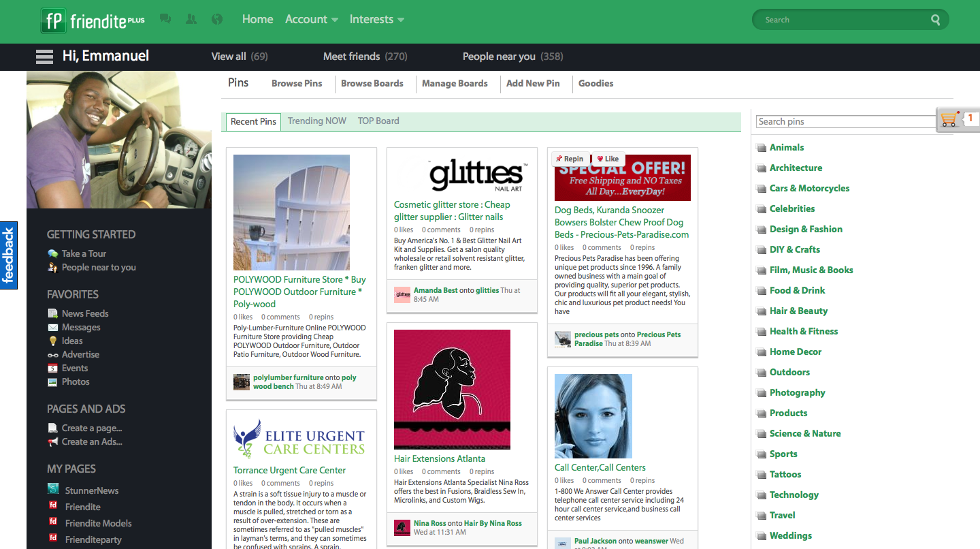Open Browse Pins section
This screenshot has height=549, width=980.
297,83
